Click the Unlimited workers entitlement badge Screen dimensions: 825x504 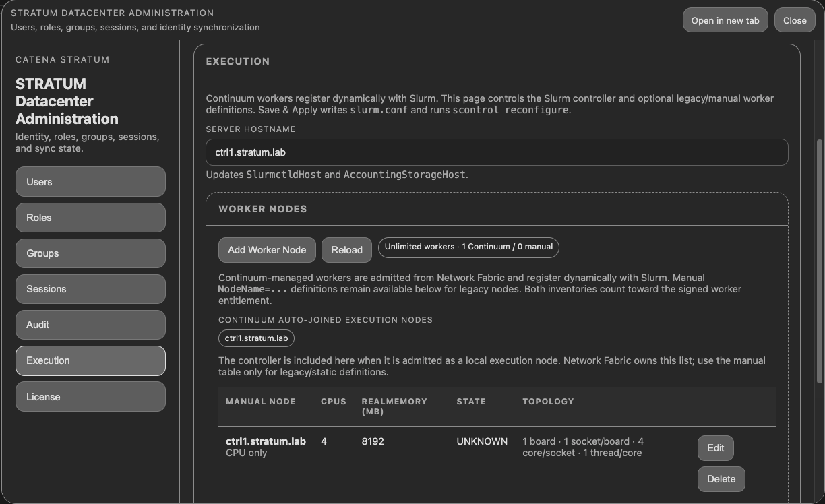point(468,247)
